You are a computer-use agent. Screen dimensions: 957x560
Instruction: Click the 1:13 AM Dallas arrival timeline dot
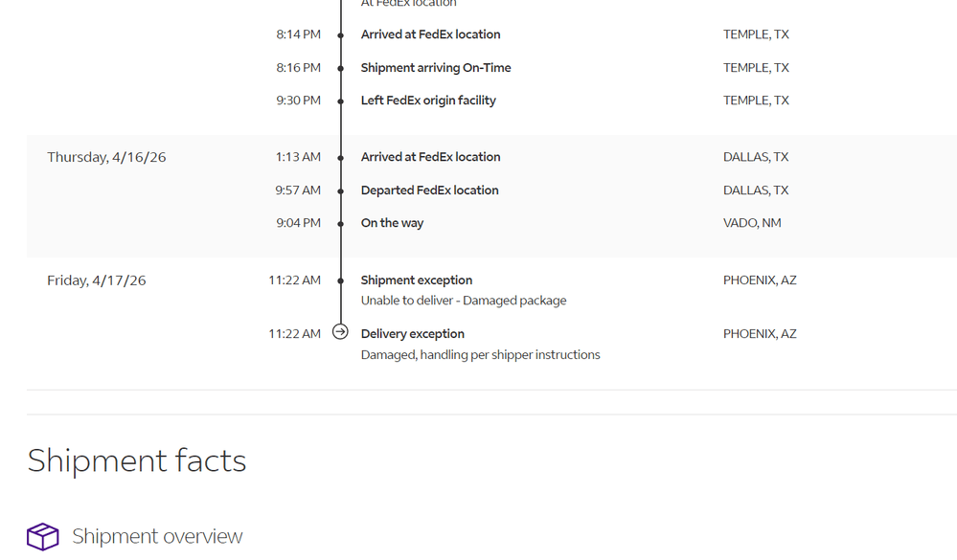point(341,157)
